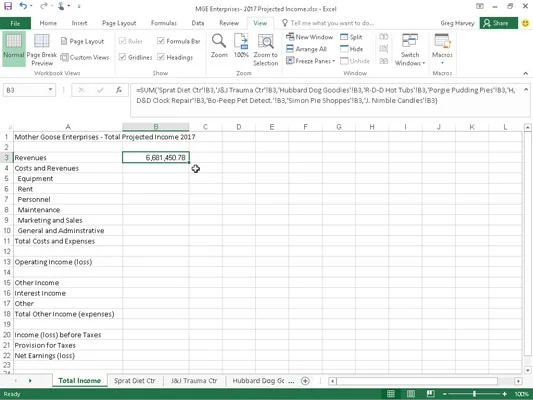This screenshot has height=400, width=533.
Task: Open the Name Box dropdown arrow
Action: click(x=50, y=90)
